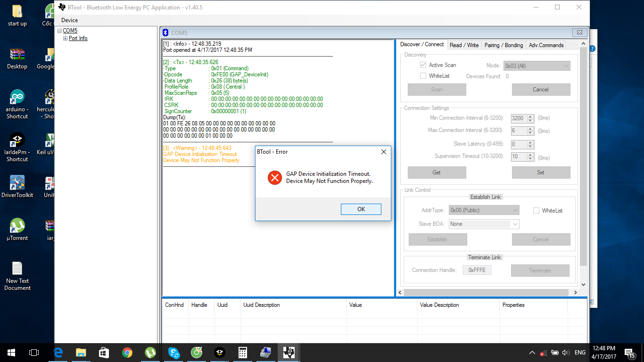Click the Slave Latency spinner arrows

point(530,145)
